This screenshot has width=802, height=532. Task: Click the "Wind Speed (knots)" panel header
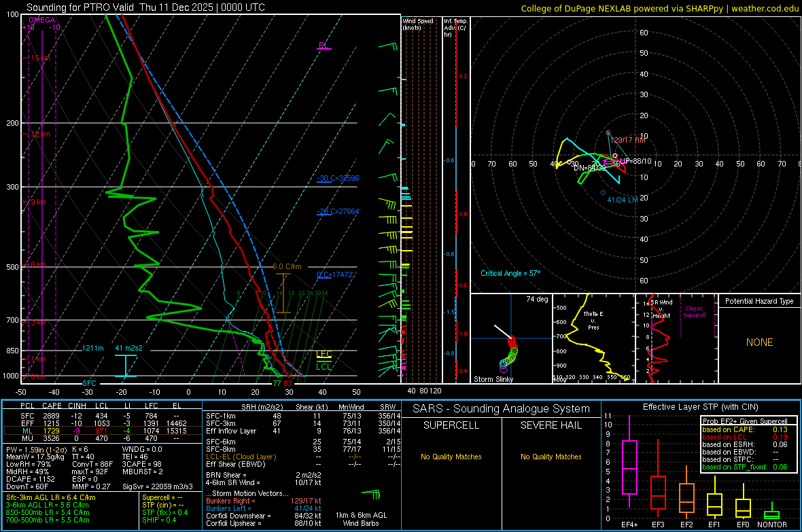click(x=418, y=24)
